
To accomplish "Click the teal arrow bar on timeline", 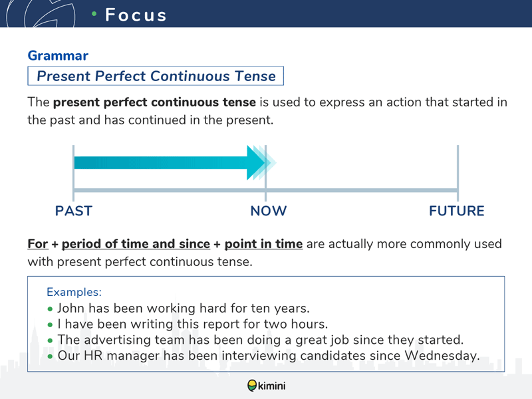I will point(160,162).
